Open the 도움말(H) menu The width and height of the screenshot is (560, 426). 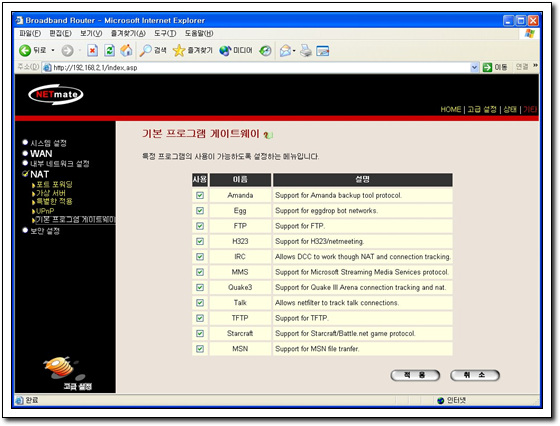tap(199, 34)
